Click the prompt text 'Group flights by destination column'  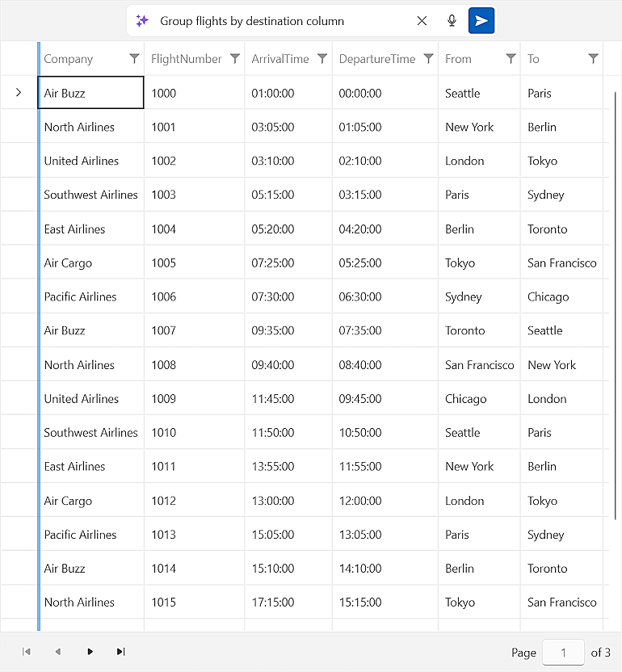(252, 21)
